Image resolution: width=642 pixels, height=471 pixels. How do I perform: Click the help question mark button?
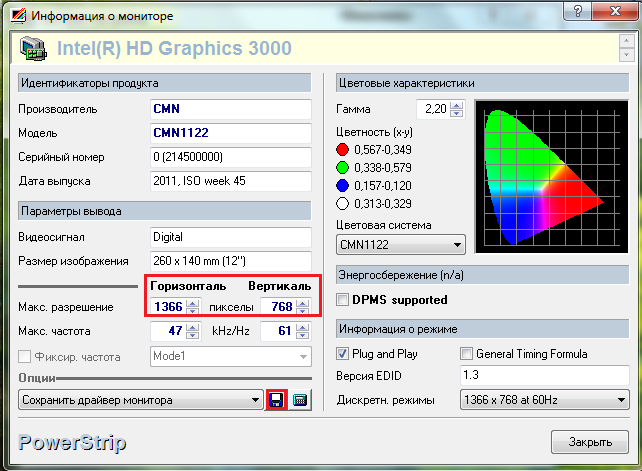577,11
